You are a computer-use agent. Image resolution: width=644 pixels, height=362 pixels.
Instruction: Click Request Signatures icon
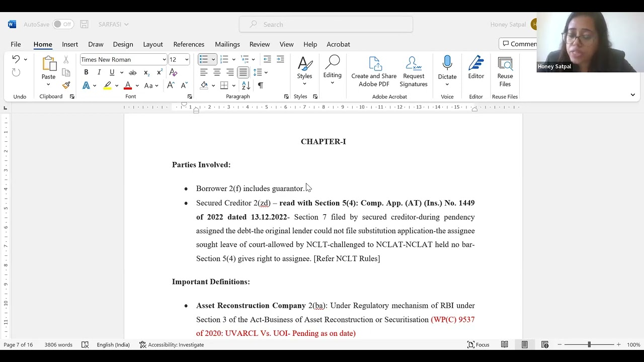[x=414, y=72]
